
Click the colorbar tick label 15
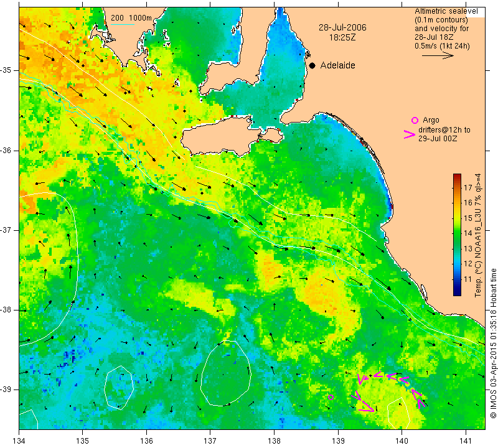pos(468,218)
